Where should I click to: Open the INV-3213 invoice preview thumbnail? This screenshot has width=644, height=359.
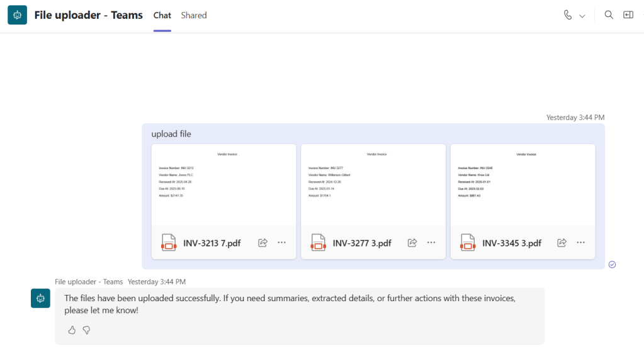223,185
